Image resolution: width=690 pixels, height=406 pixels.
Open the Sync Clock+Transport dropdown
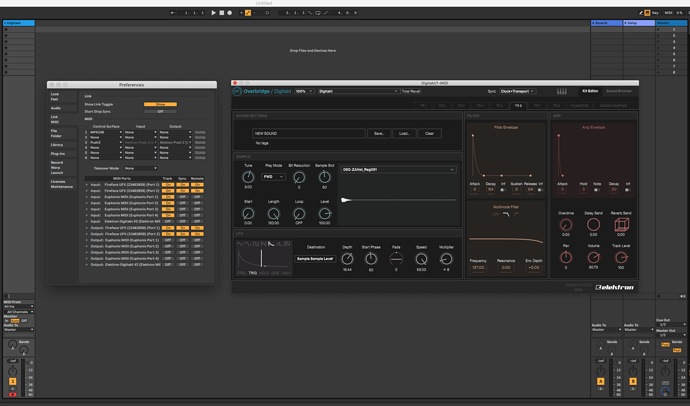coord(517,91)
